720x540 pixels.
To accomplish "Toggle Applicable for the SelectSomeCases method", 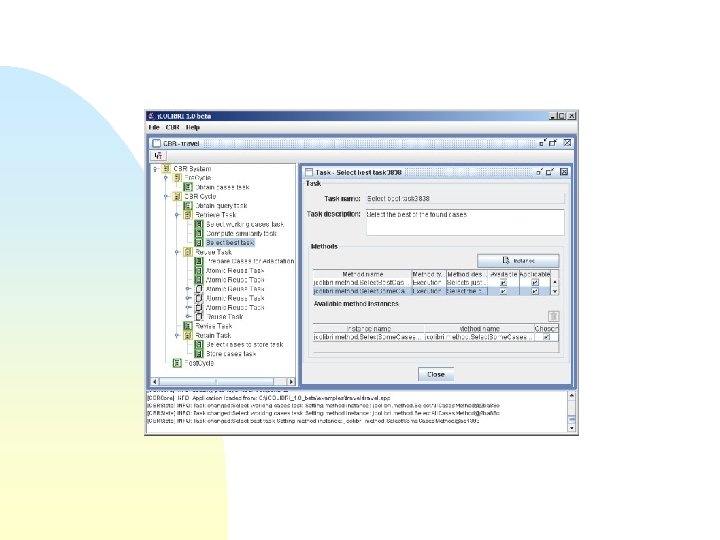I will [534, 291].
